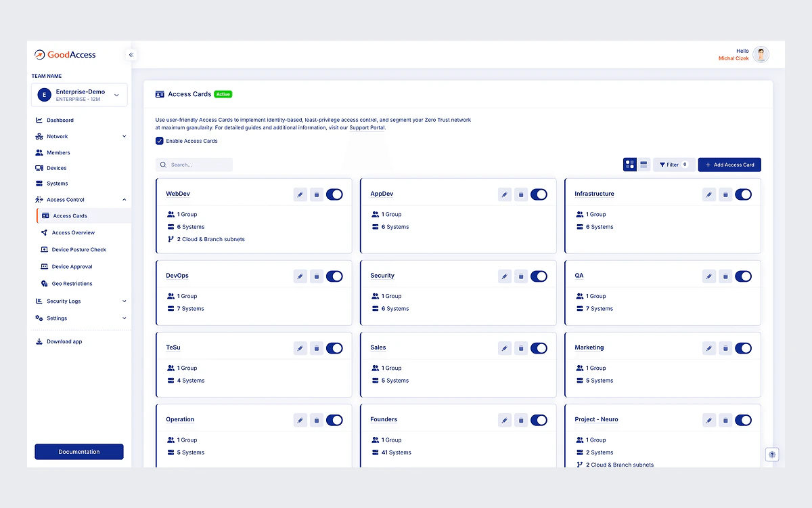Viewport: 812px width, 508px height.
Task: Disable the Security access card switch
Action: click(x=539, y=276)
